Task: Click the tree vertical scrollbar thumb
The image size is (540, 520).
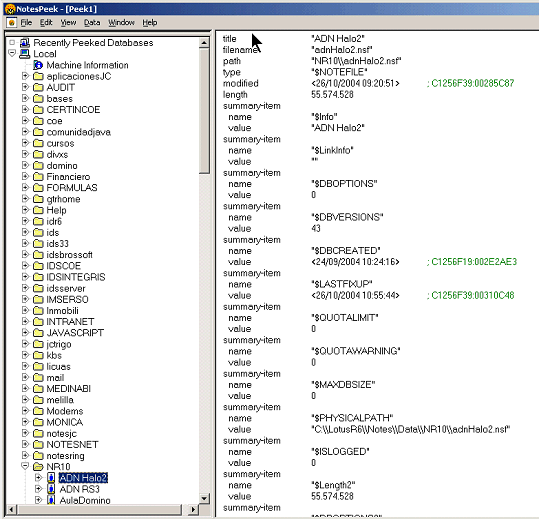Action: (204, 111)
